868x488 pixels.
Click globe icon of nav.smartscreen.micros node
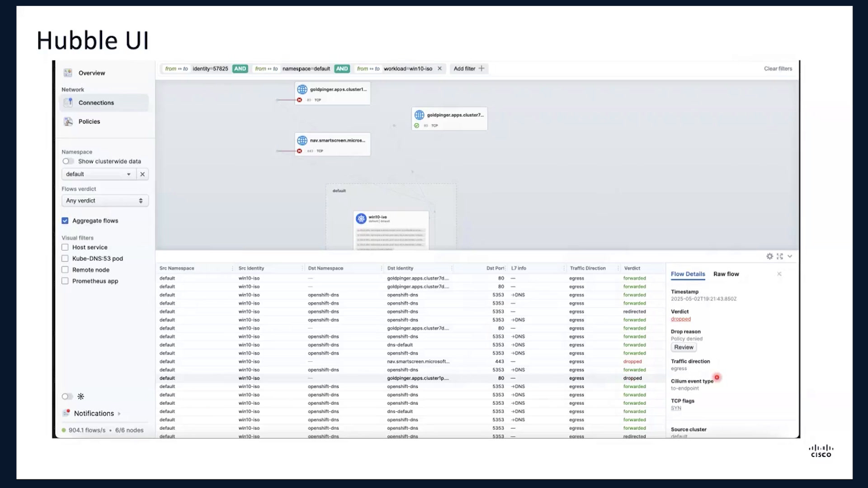click(x=302, y=141)
